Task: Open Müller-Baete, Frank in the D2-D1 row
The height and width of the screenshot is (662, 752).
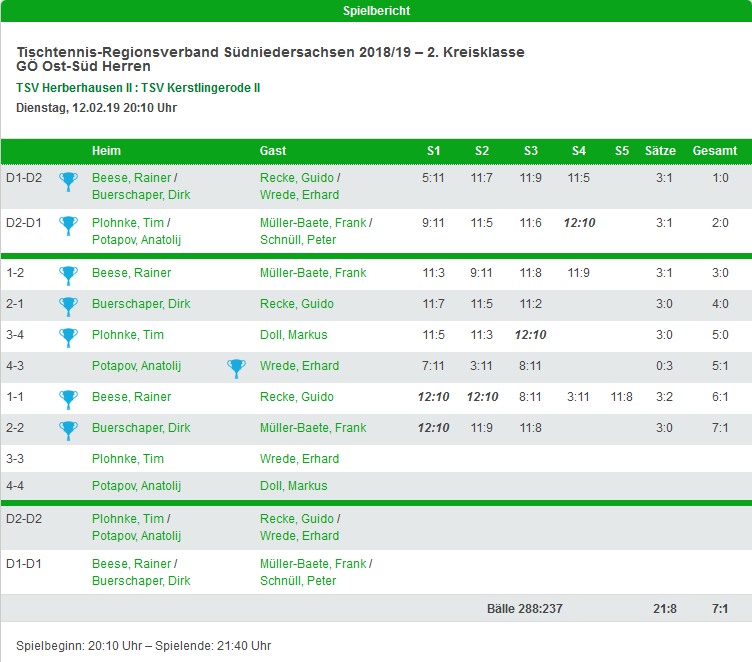Action: pyautogui.click(x=313, y=223)
